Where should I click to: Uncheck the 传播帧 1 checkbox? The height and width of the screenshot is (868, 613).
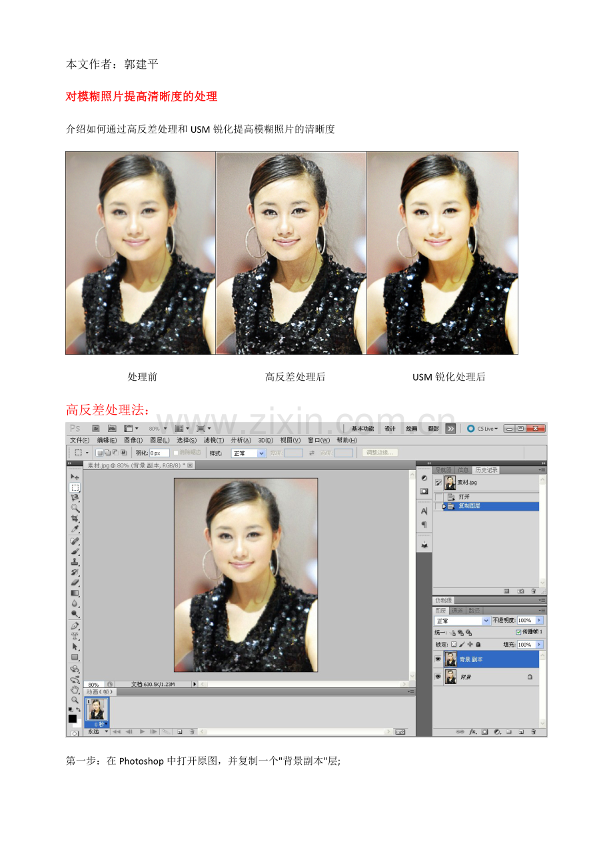coord(518,632)
